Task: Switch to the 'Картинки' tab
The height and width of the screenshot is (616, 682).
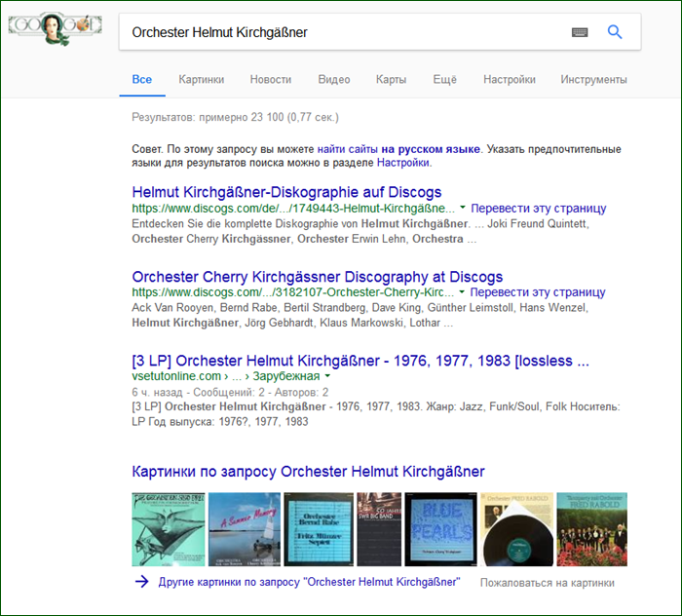Action: (202, 80)
